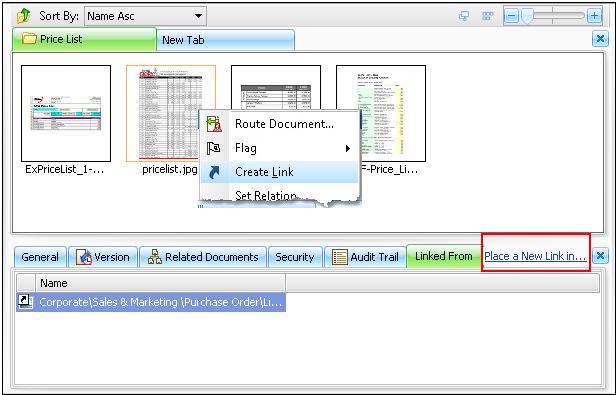616x395 pixels.
Task: Click the monitor view icon in toolbar
Action: pos(464,16)
